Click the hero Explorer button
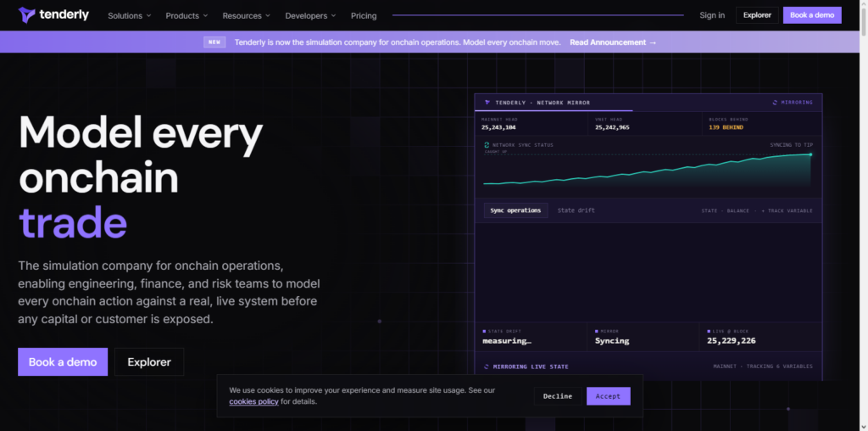The image size is (868, 431). pos(149,361)
